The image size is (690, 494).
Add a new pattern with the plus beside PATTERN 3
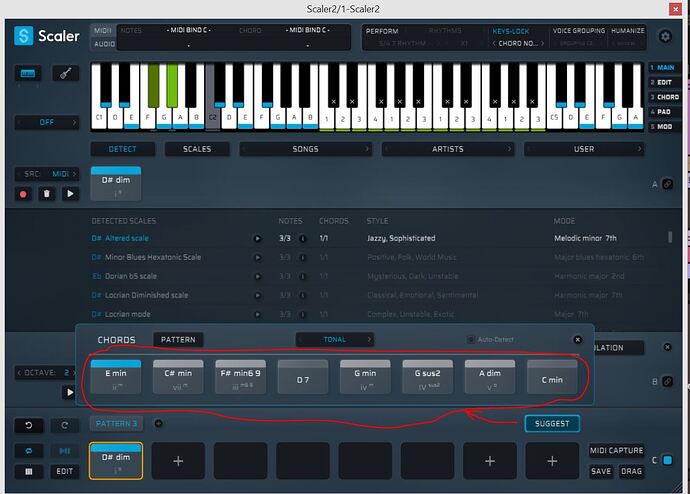pos(158,424)
